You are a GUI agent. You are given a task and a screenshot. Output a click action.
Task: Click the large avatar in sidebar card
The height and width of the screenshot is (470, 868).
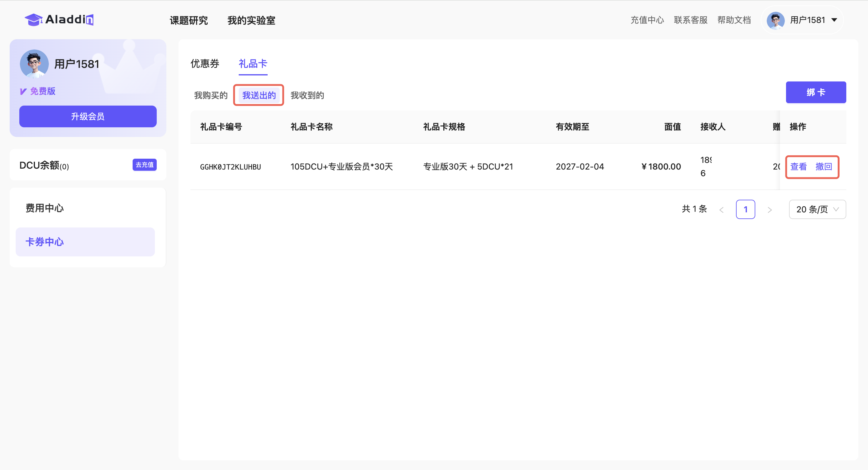34,64
